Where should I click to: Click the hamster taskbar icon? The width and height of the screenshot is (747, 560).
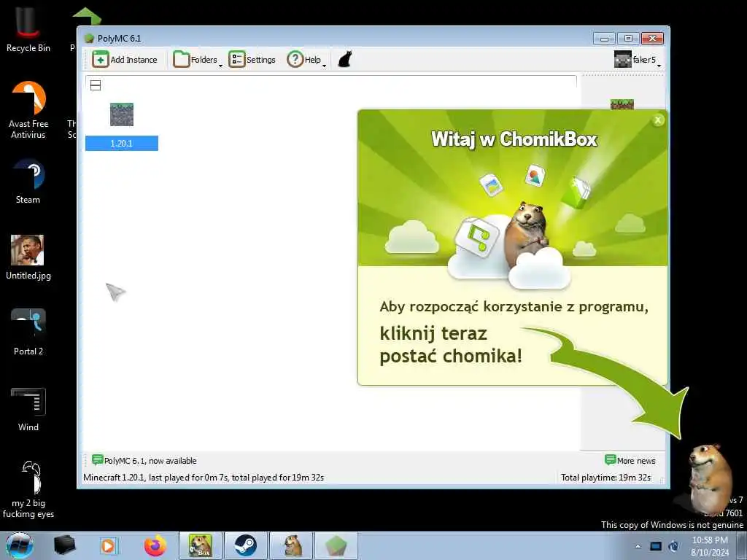click(291, 545)
